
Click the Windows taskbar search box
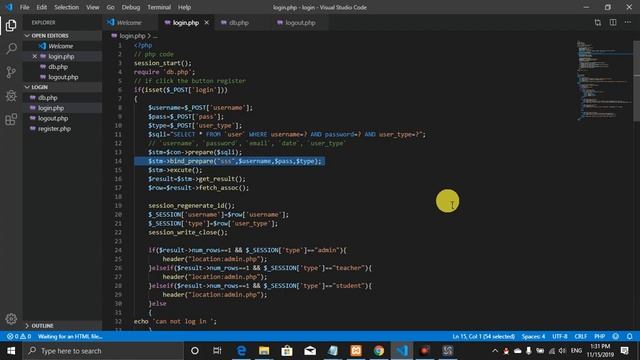104,351
